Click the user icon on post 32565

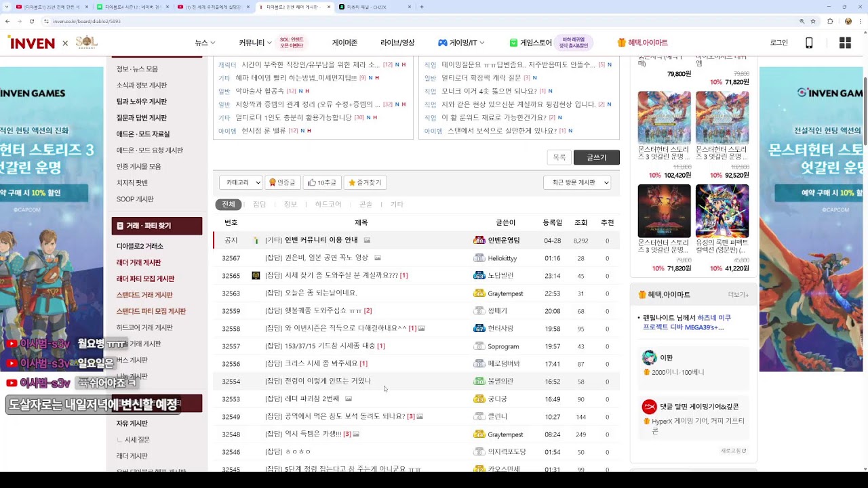pyautogui.click(x=256, y=276)
